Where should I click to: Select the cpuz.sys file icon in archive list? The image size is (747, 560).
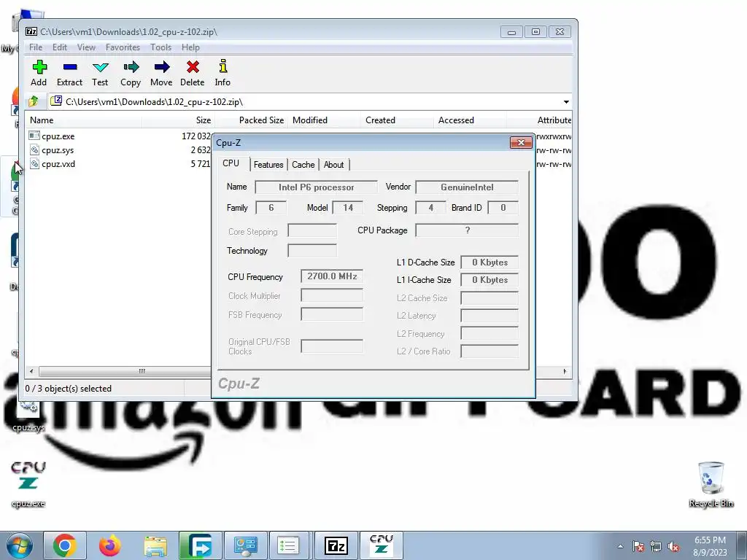34,150
